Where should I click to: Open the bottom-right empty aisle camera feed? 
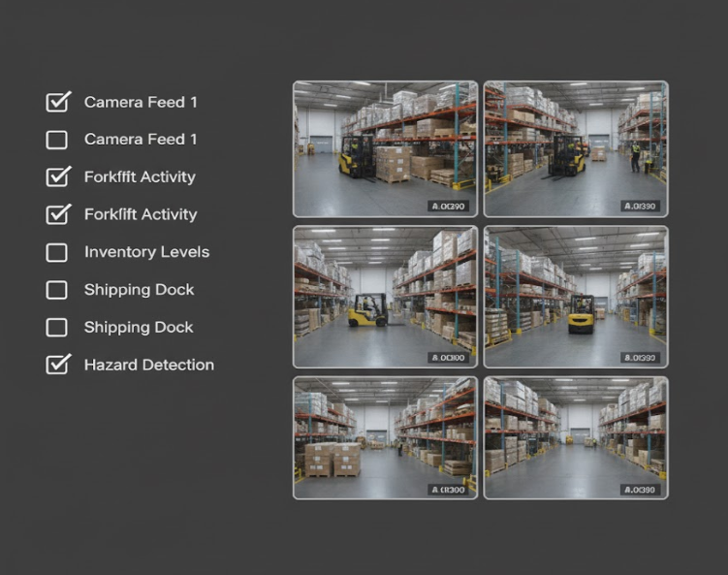tap(576, 437)
